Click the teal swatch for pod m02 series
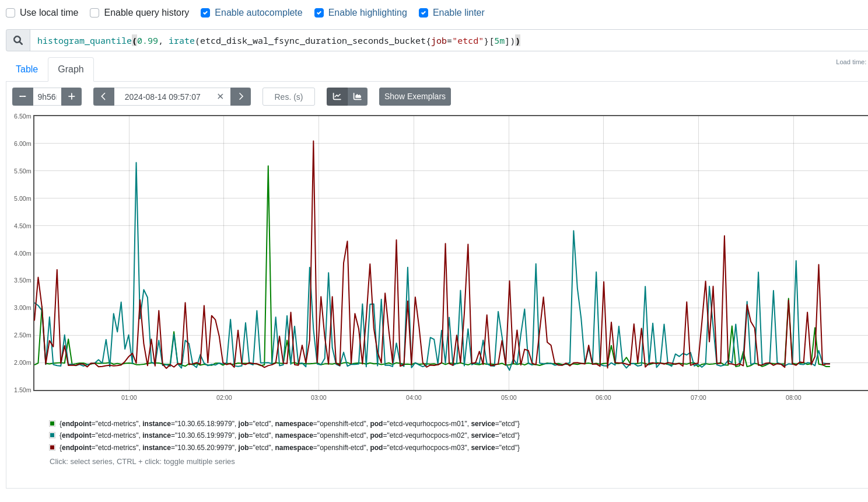The image size is (868, 502). 52,435
